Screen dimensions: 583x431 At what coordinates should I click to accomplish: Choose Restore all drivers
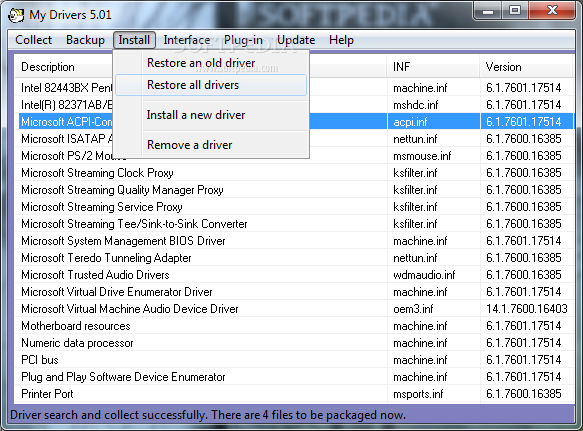tap(211, 85)
